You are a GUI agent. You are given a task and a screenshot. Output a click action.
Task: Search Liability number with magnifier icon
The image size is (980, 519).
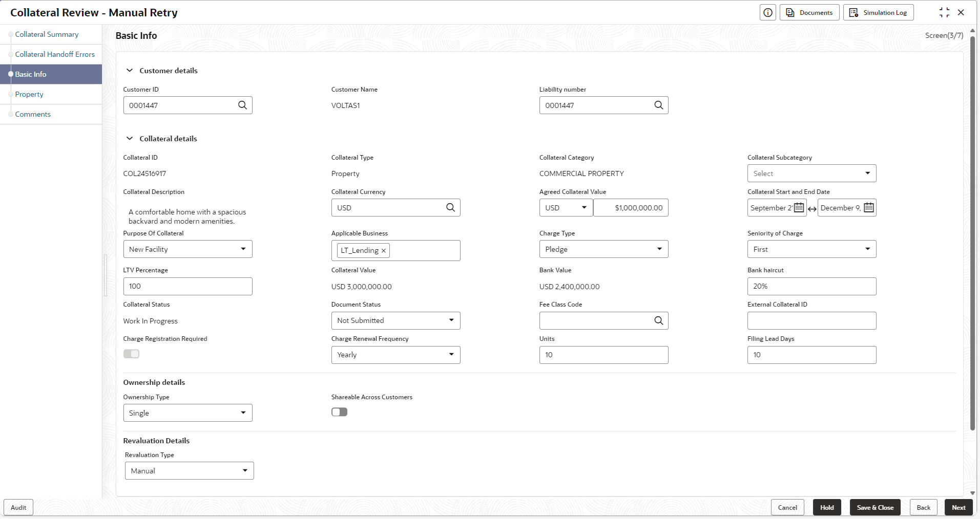click(x=658, y=105)
